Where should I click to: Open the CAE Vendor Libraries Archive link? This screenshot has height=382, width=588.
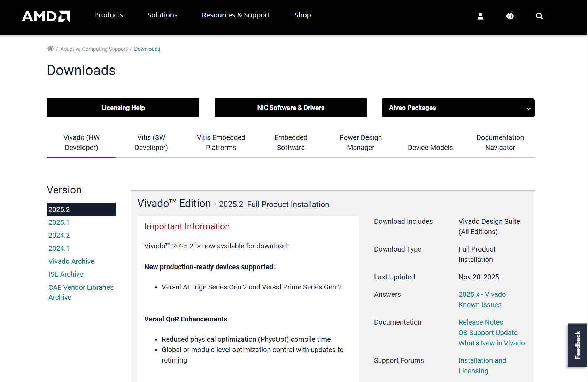[81, 292]
